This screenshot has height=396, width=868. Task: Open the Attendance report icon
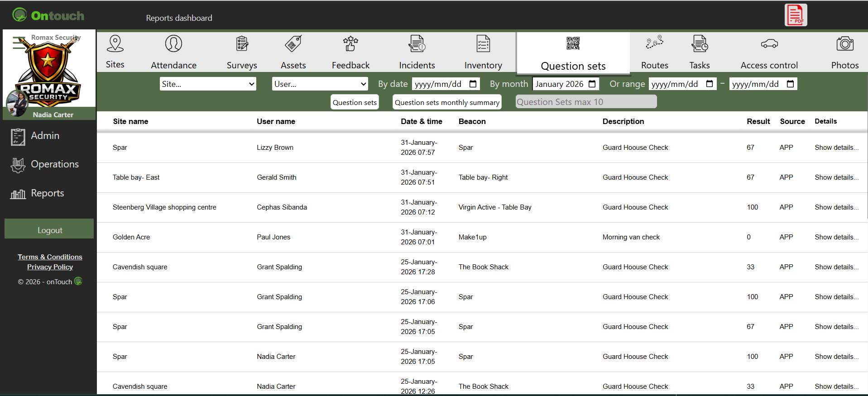click(173, 44)
